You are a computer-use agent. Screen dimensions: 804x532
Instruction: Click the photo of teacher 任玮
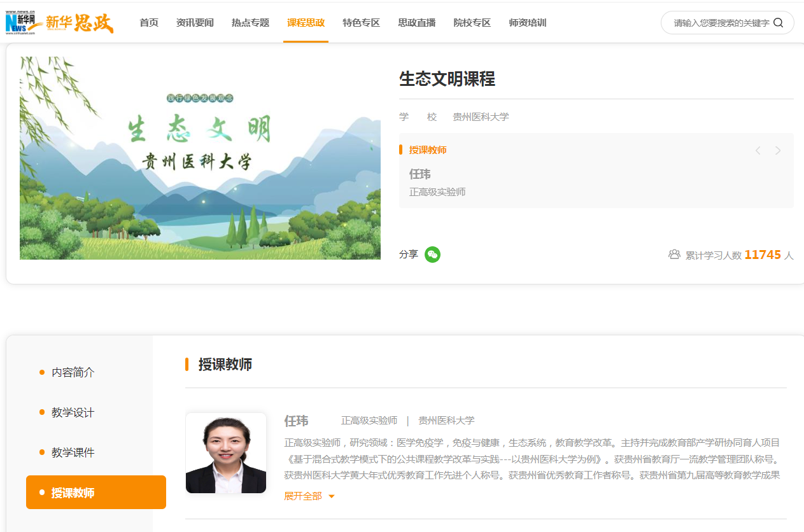click(226, 453)
